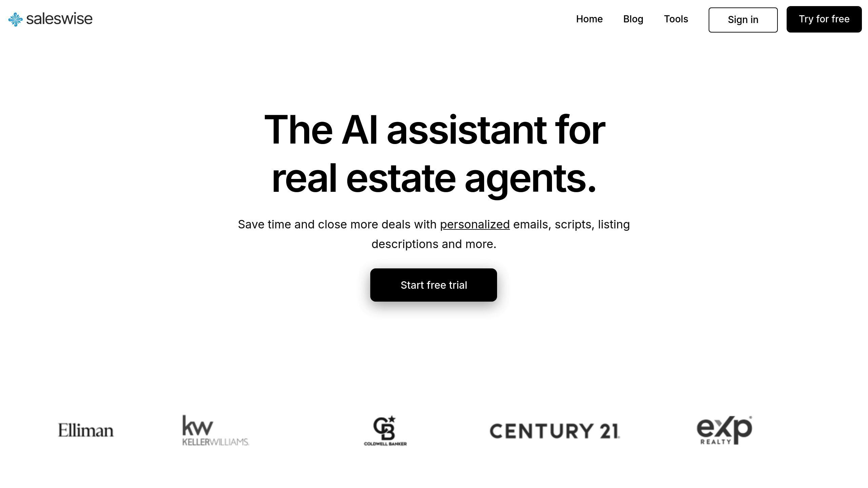The image size is (868, 488).
Task: Click the Tools navigation tab
Action: coord(676,19)
